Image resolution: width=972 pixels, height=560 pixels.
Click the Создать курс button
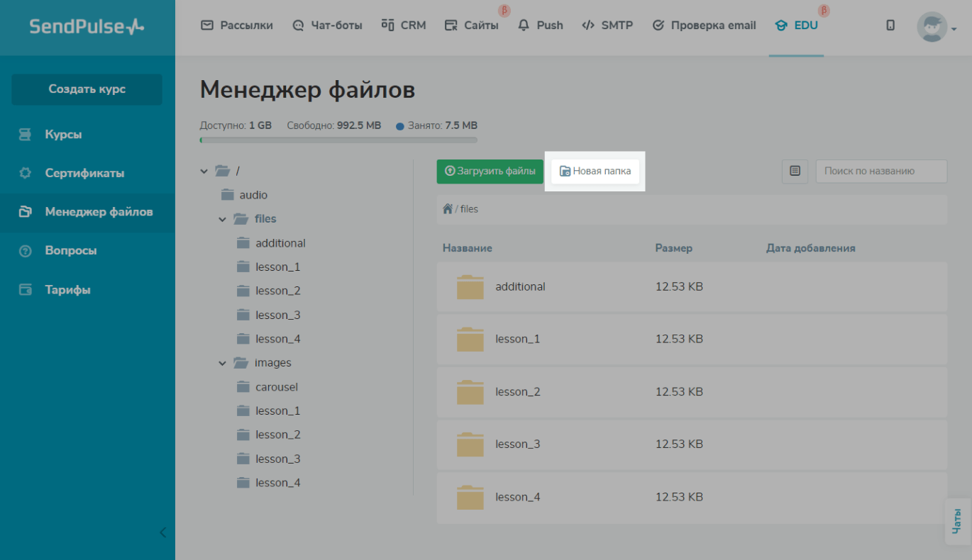point(87,89)
